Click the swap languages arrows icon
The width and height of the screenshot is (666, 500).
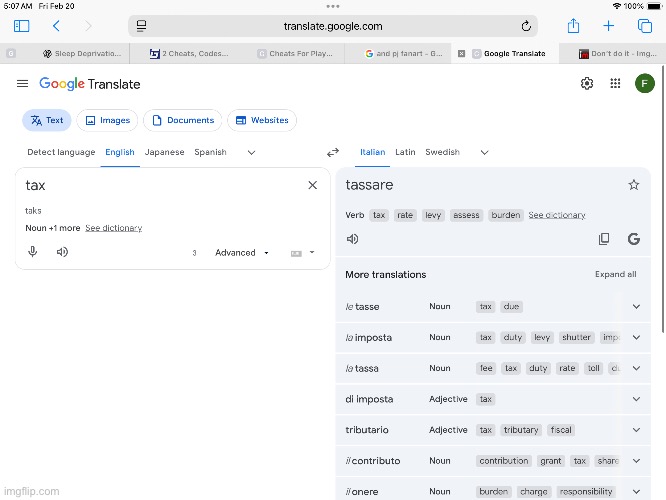pyautogui.click(x=333, y=153)
